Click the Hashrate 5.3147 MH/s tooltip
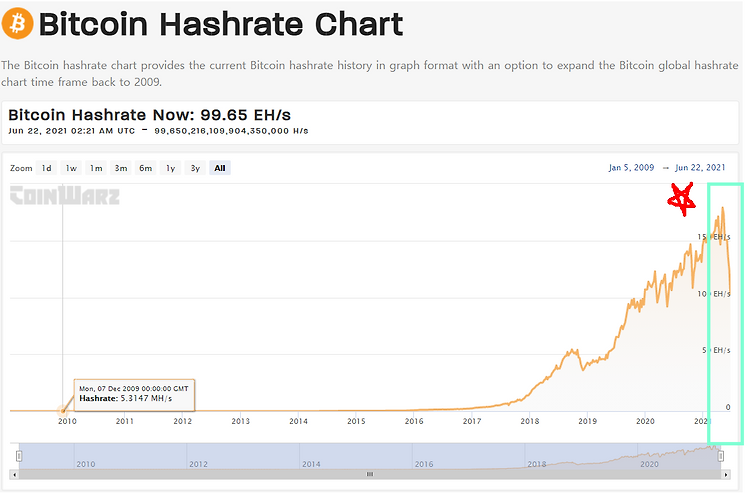 point(134,394)
